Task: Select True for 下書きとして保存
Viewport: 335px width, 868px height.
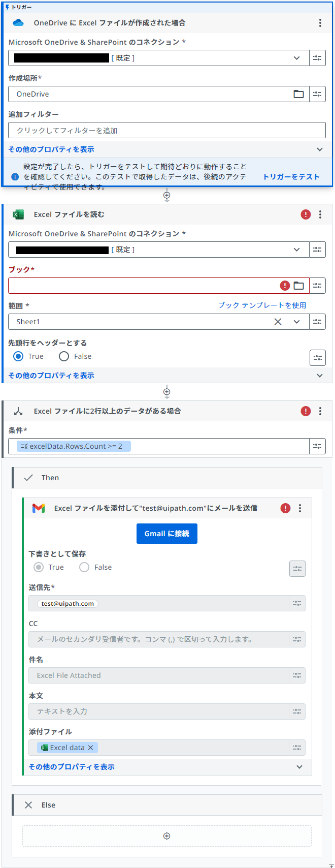Action: point(39,567)
